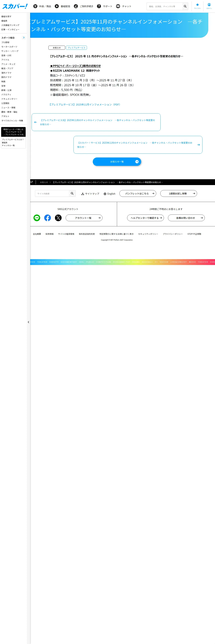Click the yen icon for 料金／商品
This screenshot has width=215, height=644.
pos(35,6)
